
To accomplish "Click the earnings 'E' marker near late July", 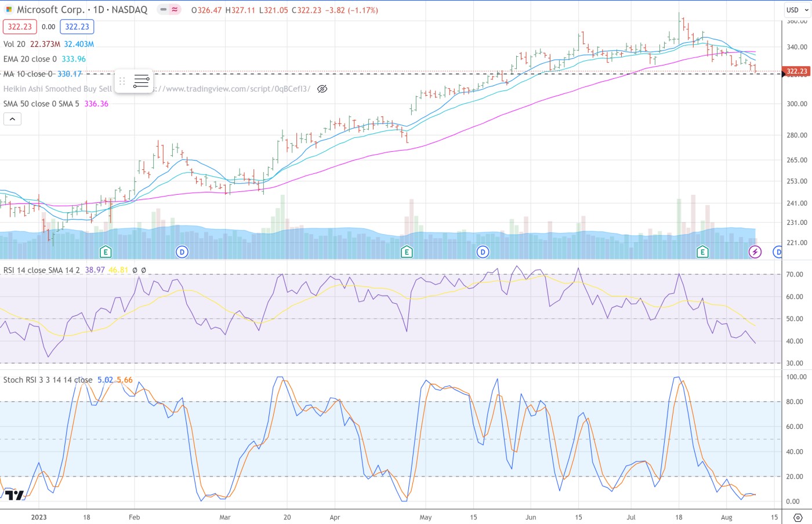I will (x=702, y=252).
